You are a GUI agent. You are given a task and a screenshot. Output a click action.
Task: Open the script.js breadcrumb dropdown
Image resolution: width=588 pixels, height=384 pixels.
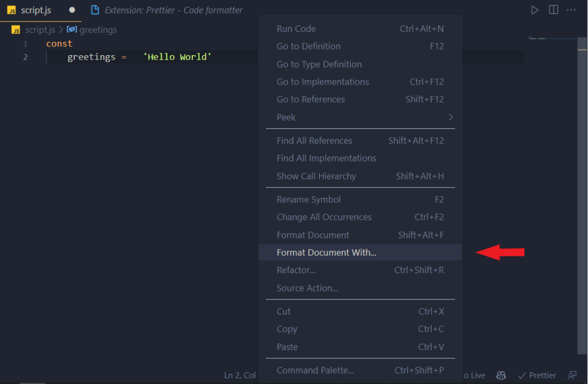coord(40,29)
